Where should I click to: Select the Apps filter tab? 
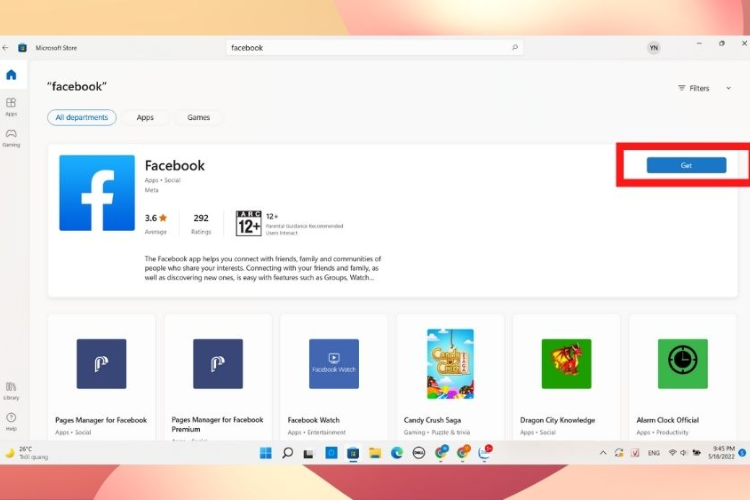tap(145, 117)
